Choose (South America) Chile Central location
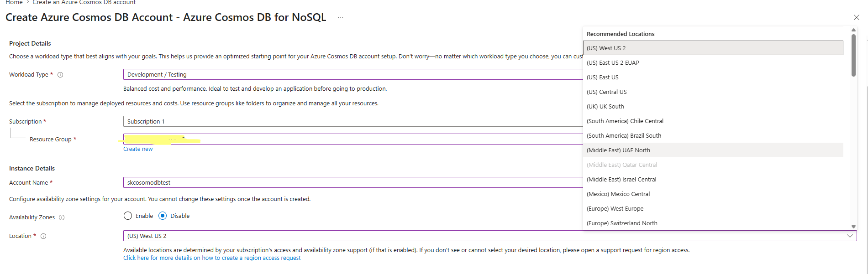 (713, 121)
